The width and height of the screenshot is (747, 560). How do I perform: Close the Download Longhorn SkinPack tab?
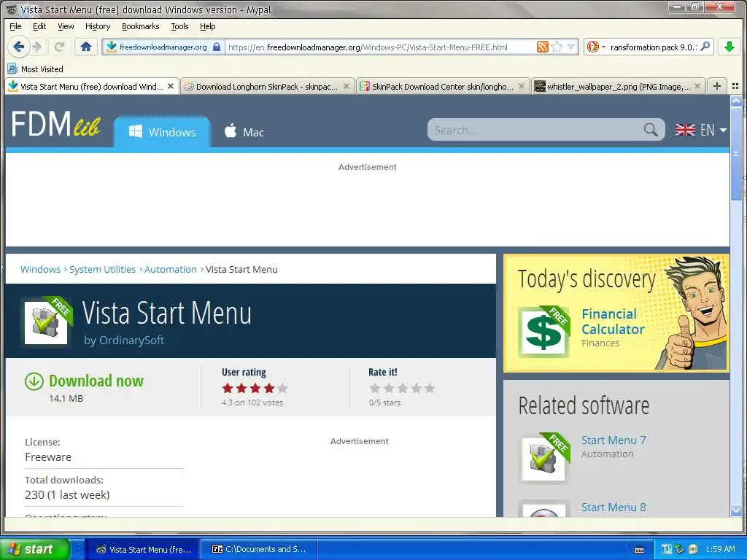[347, 86]
